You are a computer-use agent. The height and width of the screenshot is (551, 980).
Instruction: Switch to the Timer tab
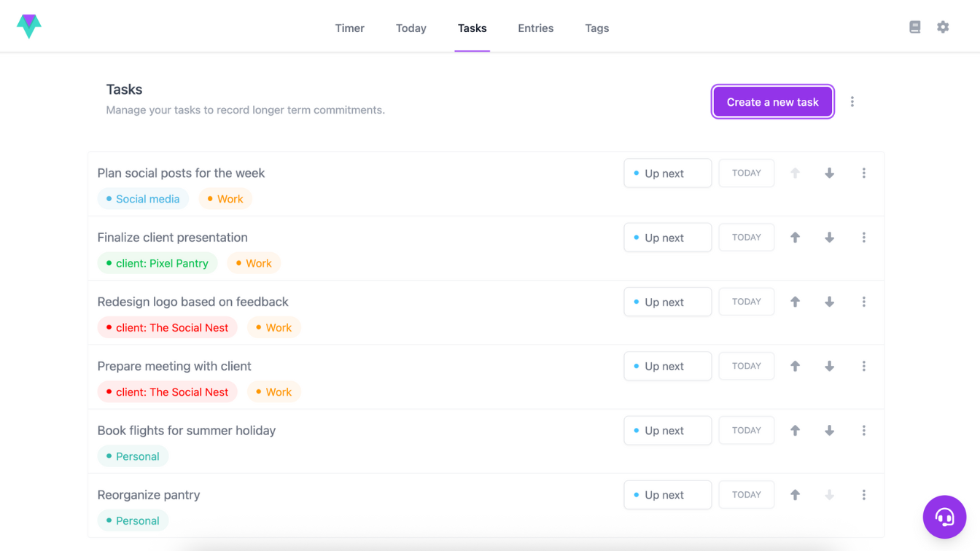coord(349,28)
